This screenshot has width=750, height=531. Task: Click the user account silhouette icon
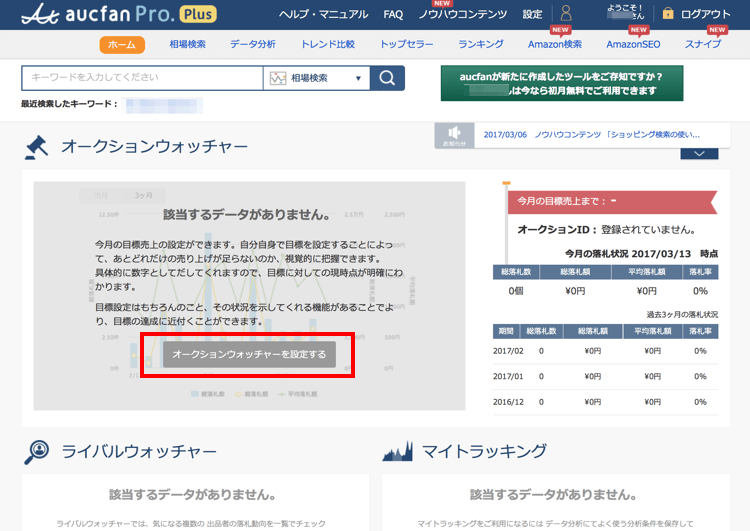point(566,15)
